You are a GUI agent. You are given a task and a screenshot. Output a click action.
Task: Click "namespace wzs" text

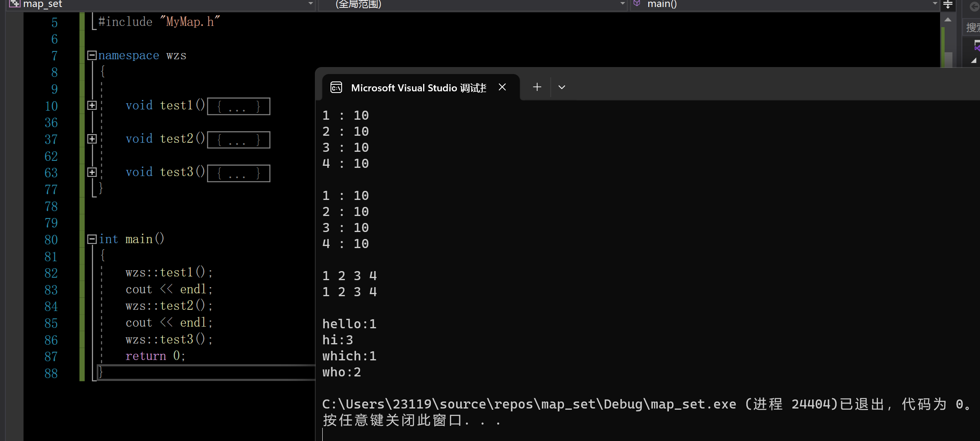pyautogui.click(x=142, y=55)
